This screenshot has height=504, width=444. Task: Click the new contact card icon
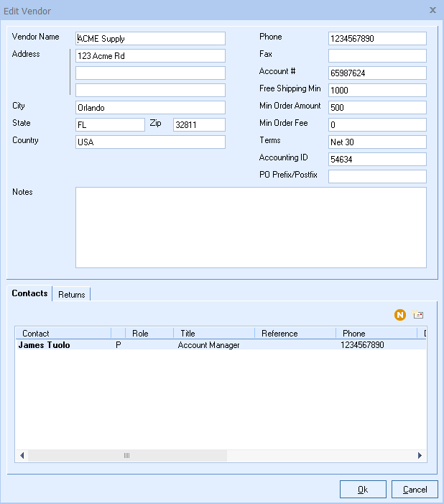pyautogui.click(x=418, y=315)
